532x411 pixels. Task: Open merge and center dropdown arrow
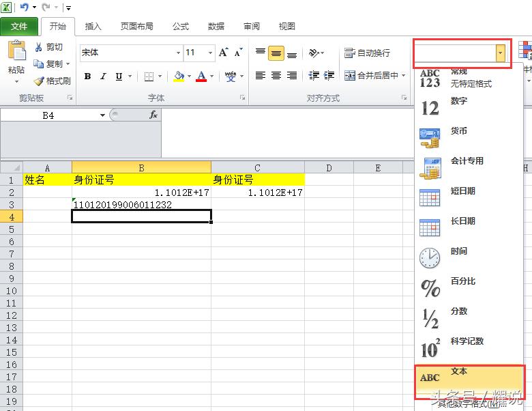point(404,75)
